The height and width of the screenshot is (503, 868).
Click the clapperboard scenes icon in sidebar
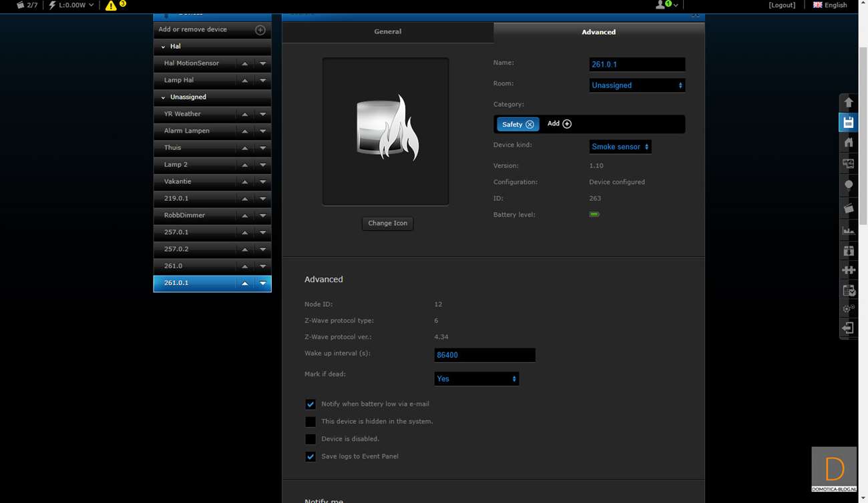click(849, 208)
